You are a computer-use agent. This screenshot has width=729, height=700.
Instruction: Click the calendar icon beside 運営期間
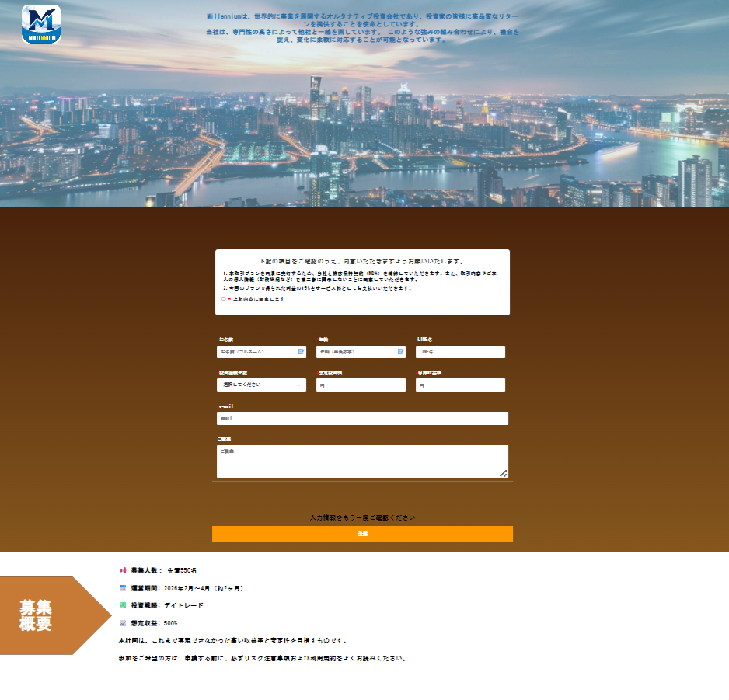(x=123, y=588)
